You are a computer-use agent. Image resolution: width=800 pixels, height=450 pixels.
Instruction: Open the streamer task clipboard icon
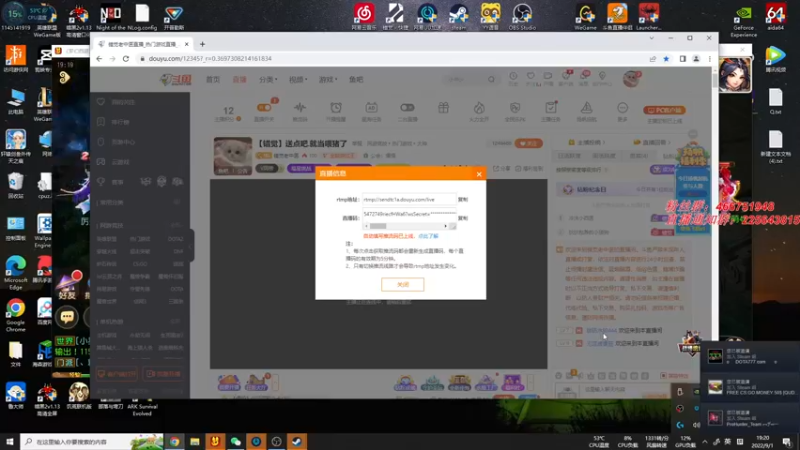point(551,108)
